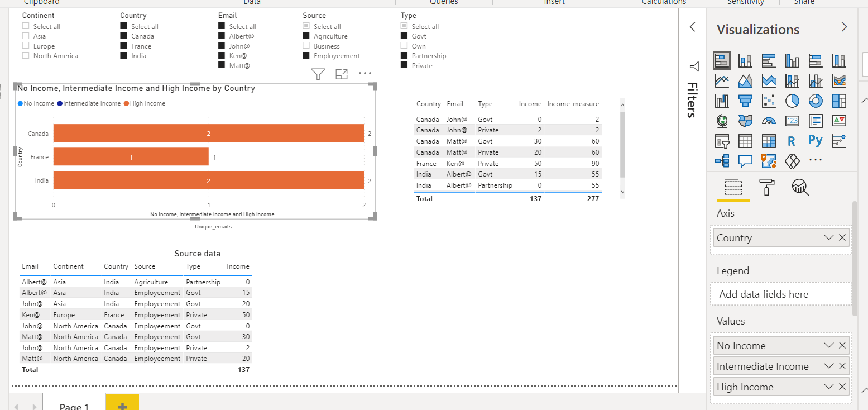Open the No Income field dropdown
Screen dimensions: 868x410
pos(829,346)
